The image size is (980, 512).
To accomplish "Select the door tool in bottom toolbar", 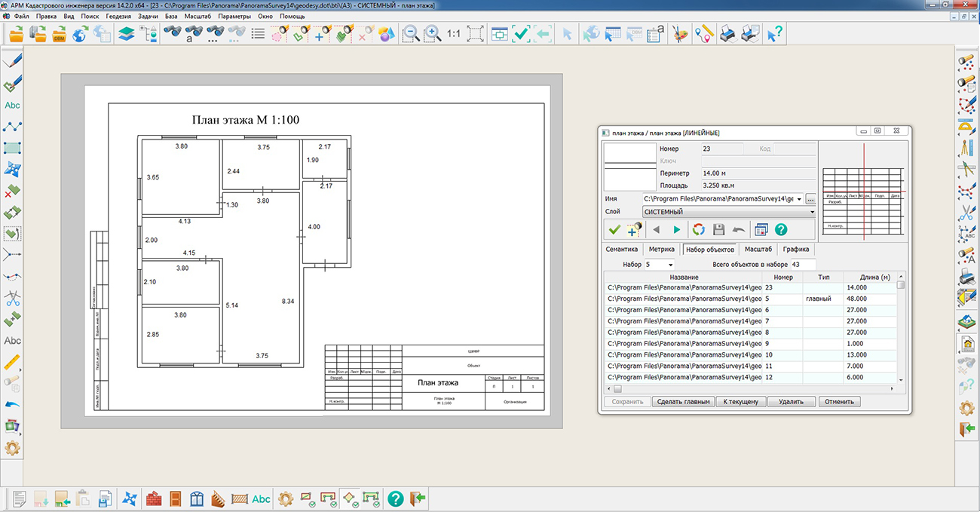I will coord(176,498).
